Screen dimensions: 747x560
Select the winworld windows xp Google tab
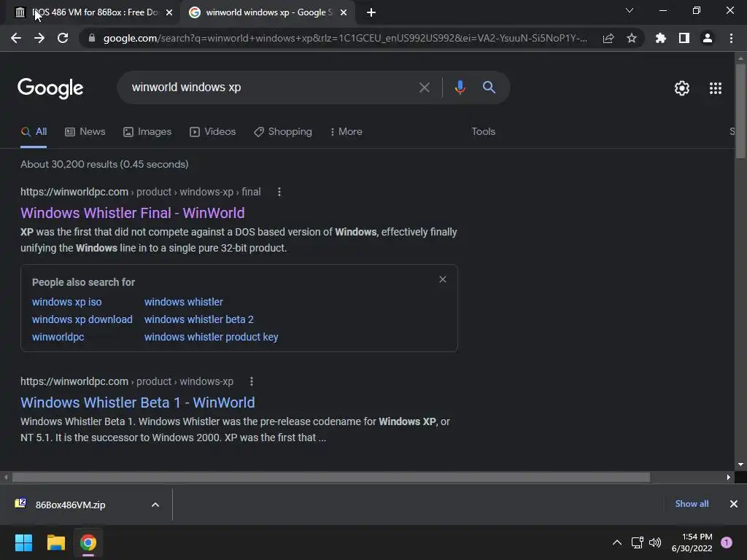(x=268, y=12)
